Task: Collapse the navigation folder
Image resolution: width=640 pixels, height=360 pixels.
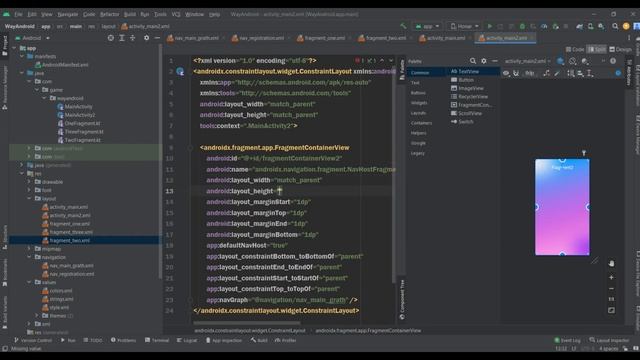Action: pos(29,257)
